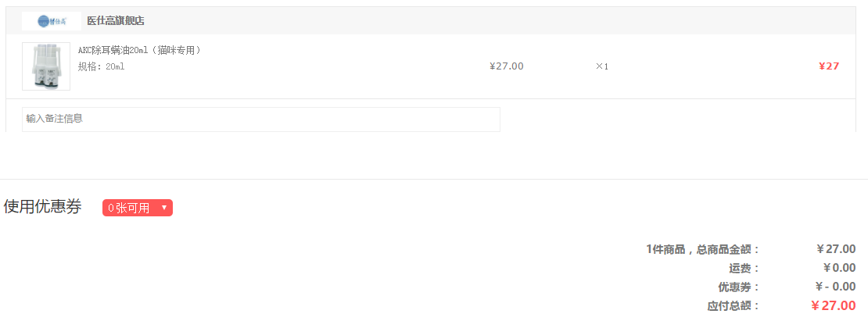Click the 使用优惠券 heading
Viewport: 868px width, 321px height.
click(43, 207)
